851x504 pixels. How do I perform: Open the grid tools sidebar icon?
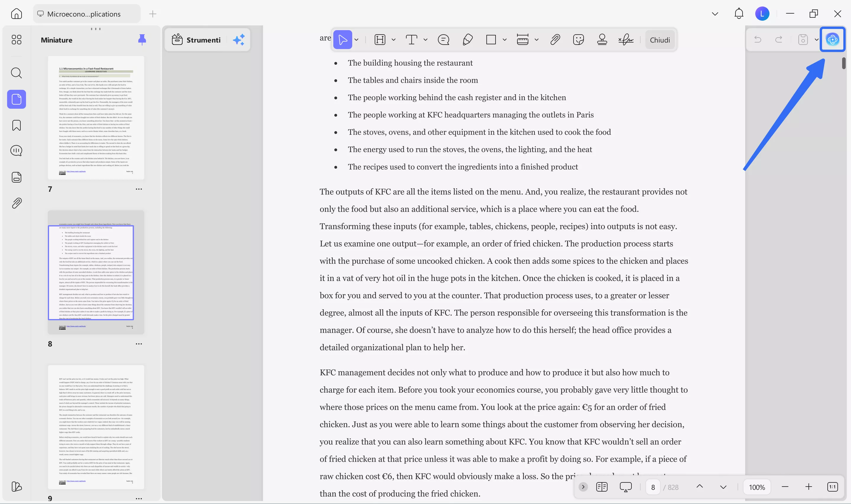(16, 40)
